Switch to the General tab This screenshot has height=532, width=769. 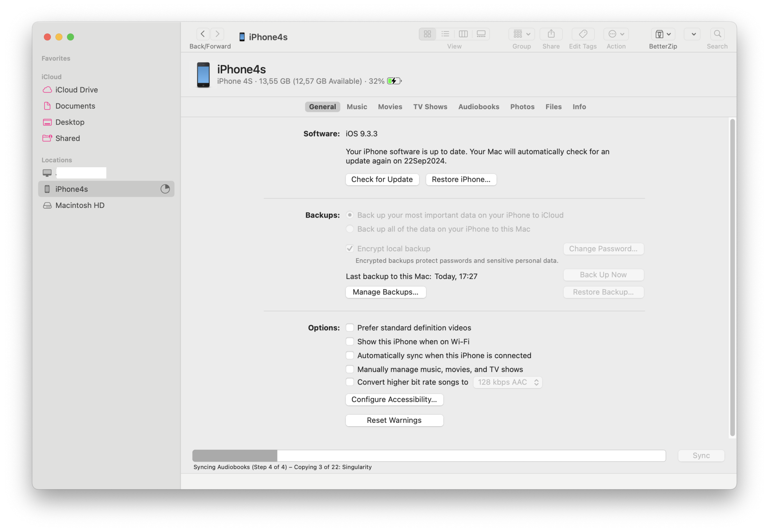tap(322, 106)
